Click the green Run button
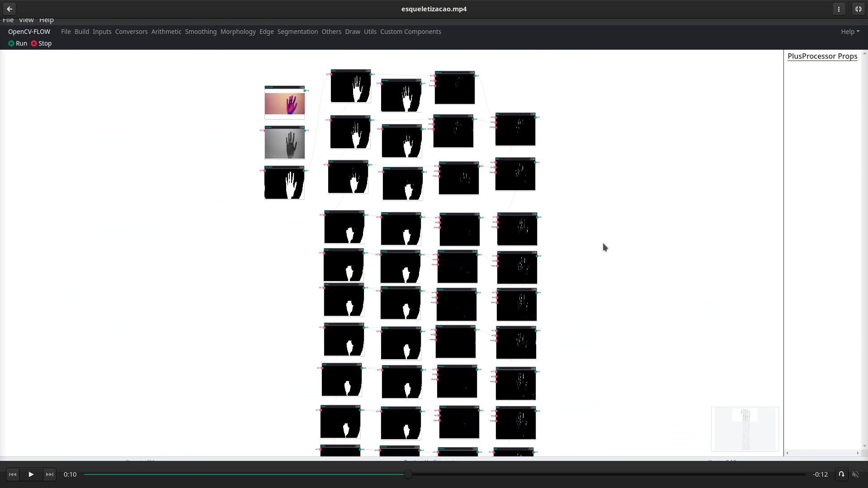The width and height of the screenshot is (868, 488). 18,43
